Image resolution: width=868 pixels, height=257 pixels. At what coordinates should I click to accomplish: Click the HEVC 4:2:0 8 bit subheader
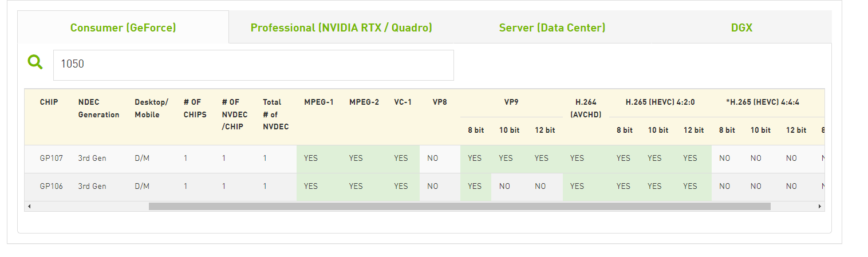click(x=625, y=131)
